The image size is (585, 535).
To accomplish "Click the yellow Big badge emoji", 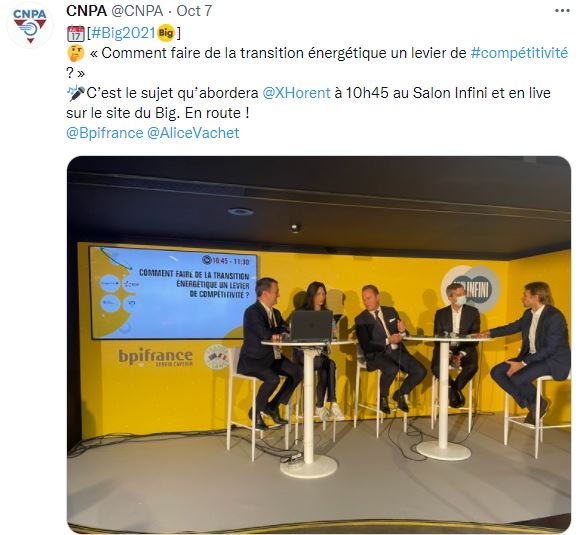I will click(x=166, y=33).
